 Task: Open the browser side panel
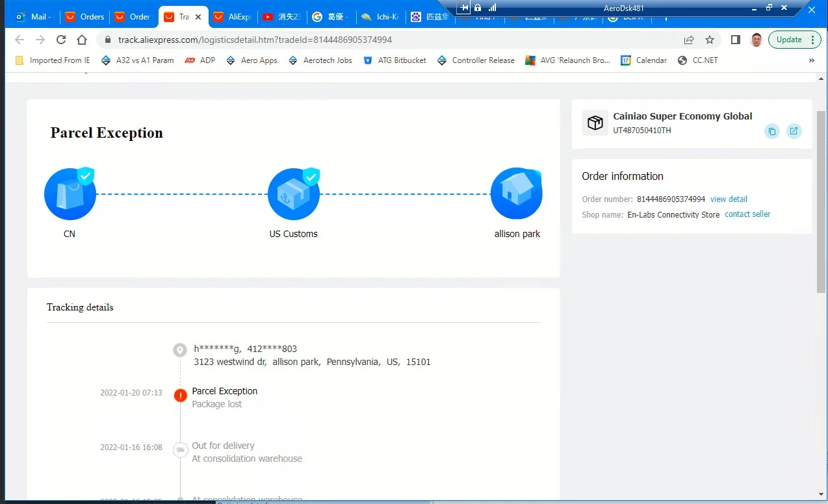[x=736, y=40]
